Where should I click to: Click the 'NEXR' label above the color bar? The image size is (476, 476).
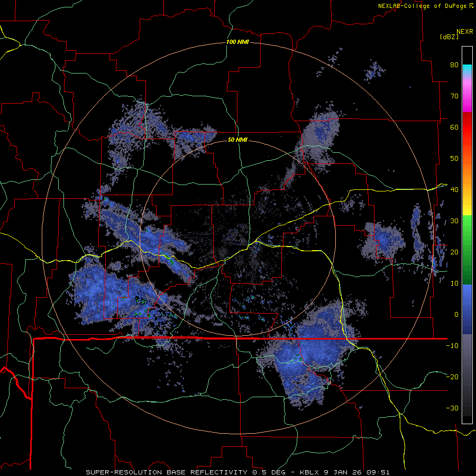(x=464, y=32)
